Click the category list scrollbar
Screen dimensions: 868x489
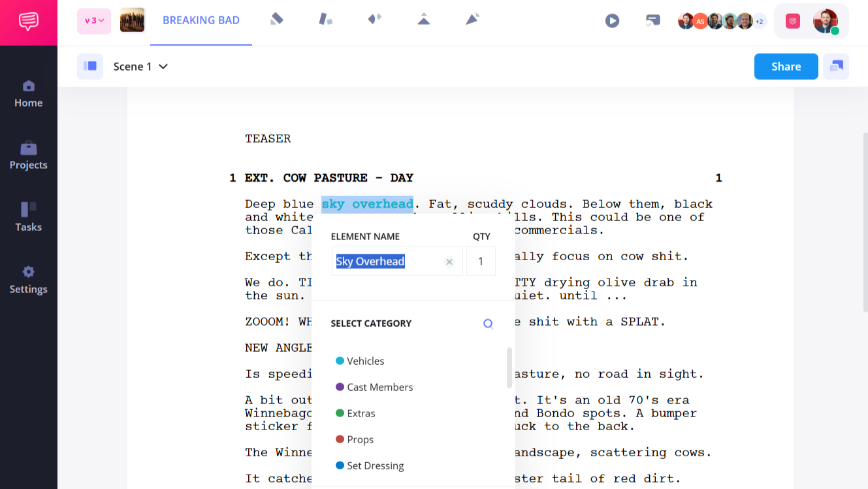pyautogui.click(x=509, y=368)
